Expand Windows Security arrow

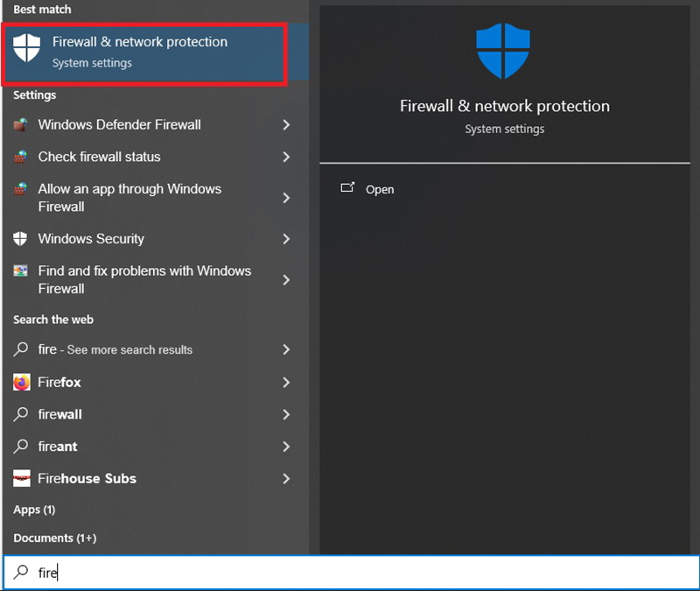click(x=286, y=239)
